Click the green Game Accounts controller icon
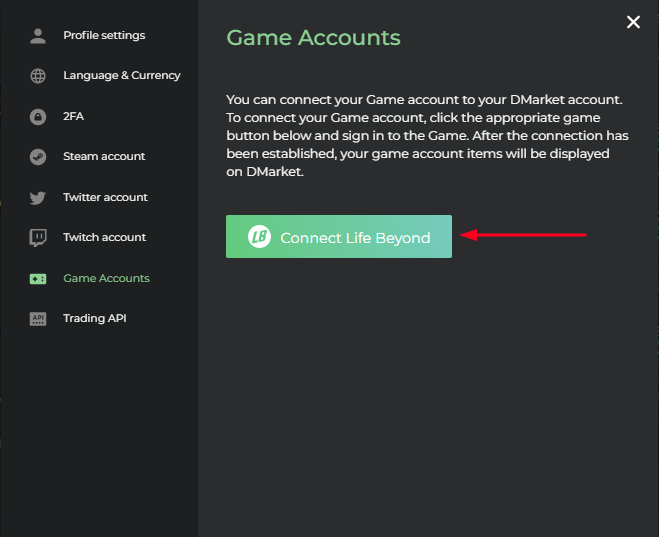 pos(38,279)
